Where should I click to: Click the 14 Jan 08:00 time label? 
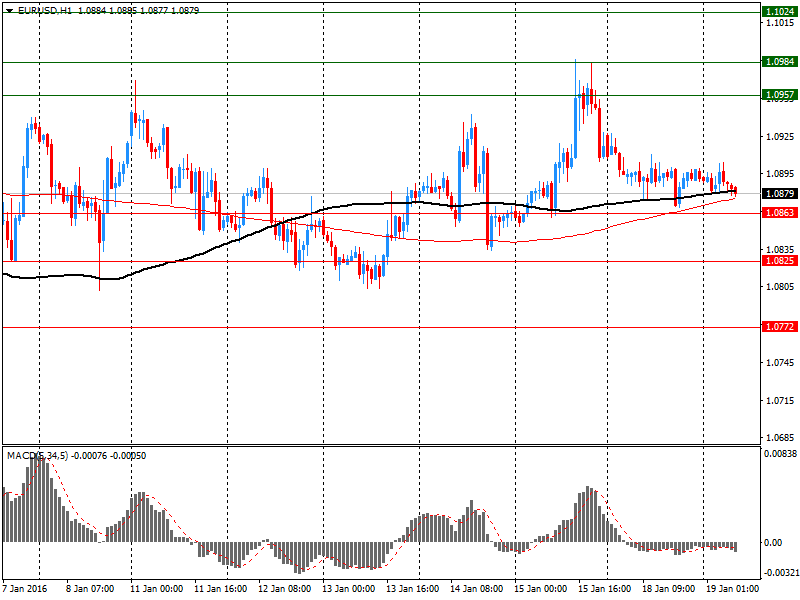477,589
